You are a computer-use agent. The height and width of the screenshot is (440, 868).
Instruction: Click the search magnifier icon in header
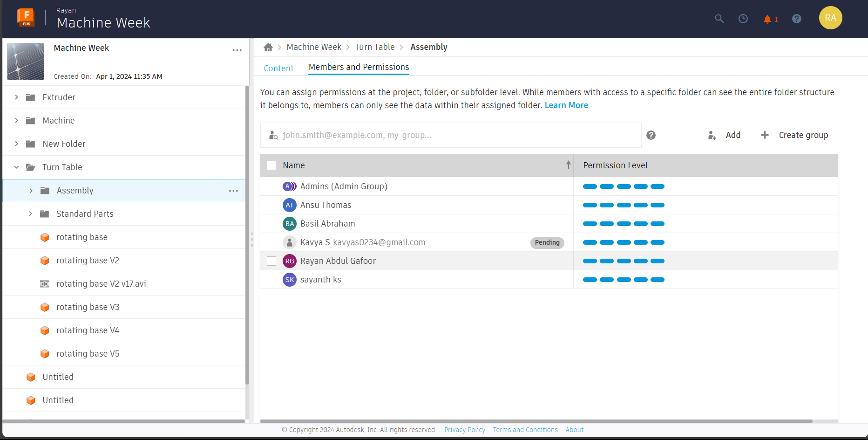pyautogui.click(x=719, y=19)
